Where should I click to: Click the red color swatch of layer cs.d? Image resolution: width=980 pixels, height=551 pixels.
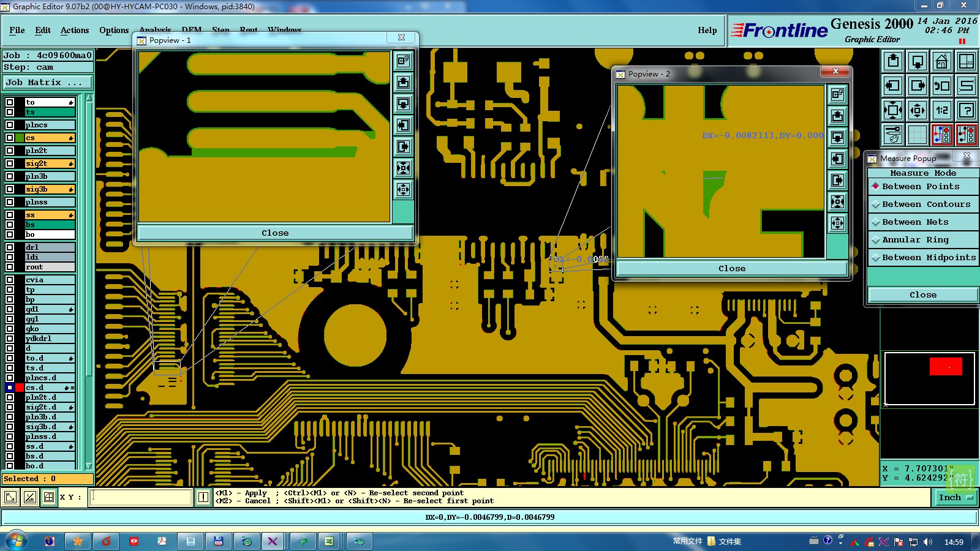20,388
